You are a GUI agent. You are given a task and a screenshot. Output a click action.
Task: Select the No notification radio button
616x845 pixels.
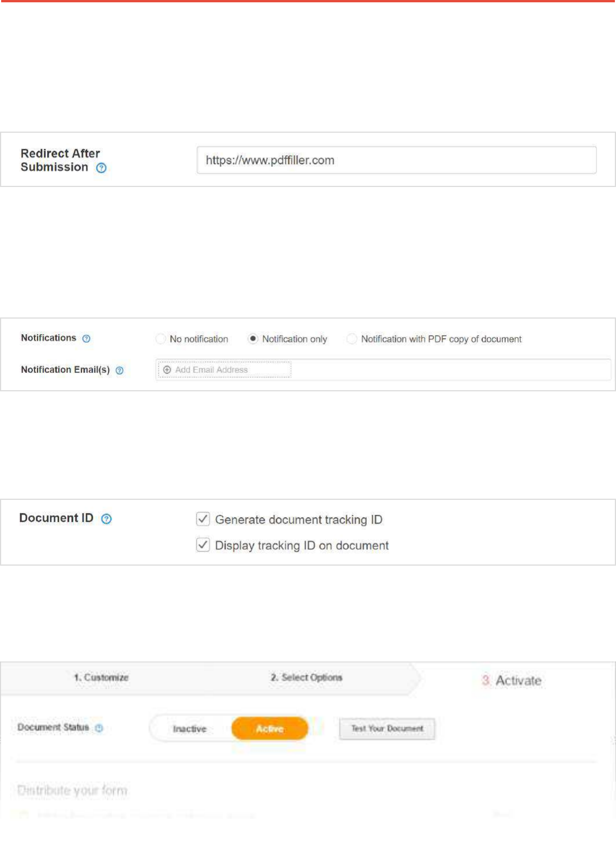[x=161, y=339]
